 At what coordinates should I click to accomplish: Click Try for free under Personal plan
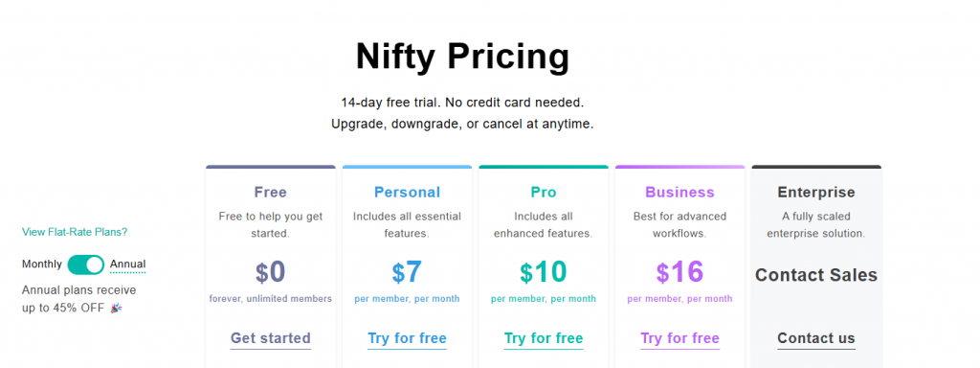pyautogui.click(x=407, y=338)
